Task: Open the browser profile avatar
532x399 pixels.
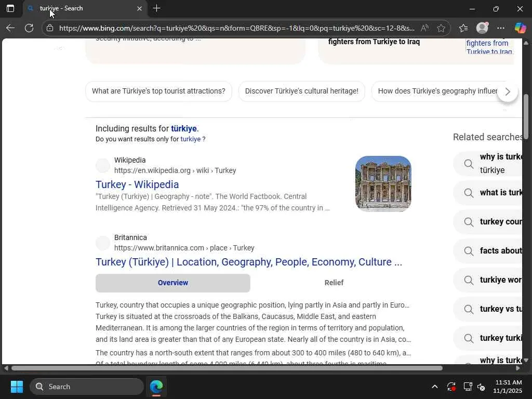Action: pos(482,28)
